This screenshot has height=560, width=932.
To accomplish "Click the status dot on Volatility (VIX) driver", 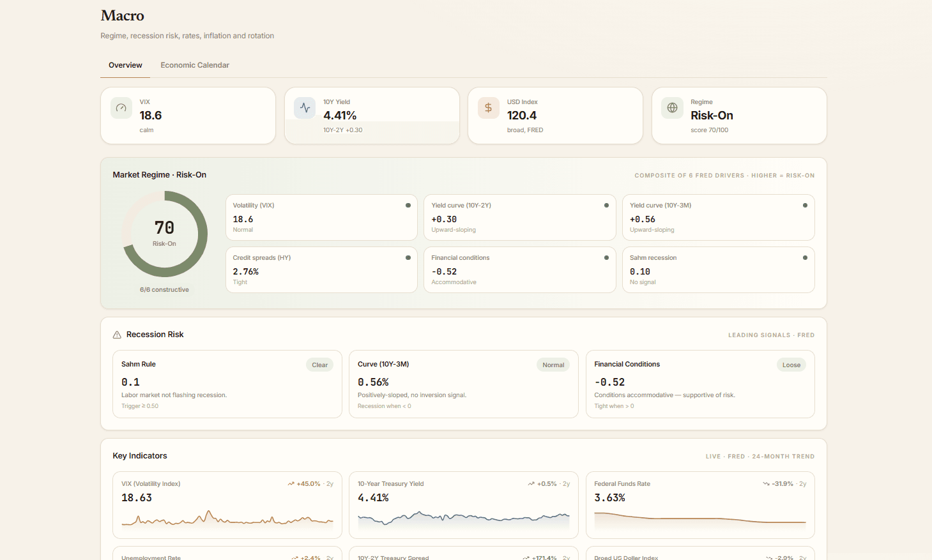I will point(408,206).
